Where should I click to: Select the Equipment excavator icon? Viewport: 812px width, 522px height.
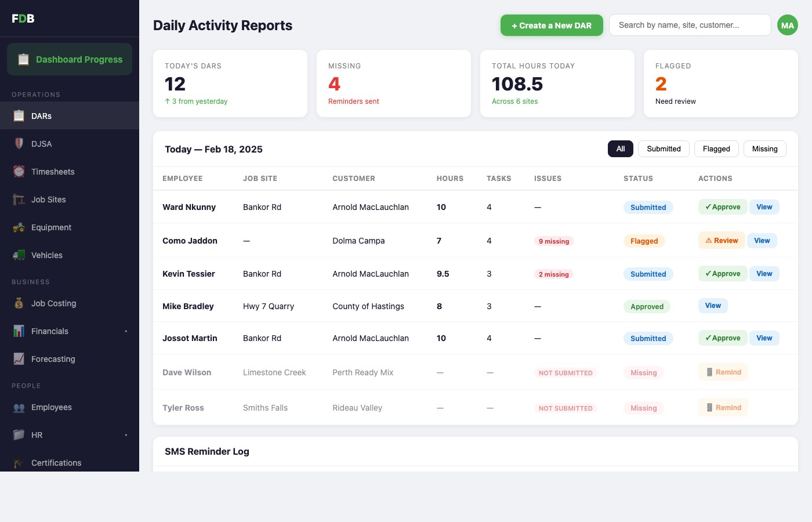tap(18, 227)
